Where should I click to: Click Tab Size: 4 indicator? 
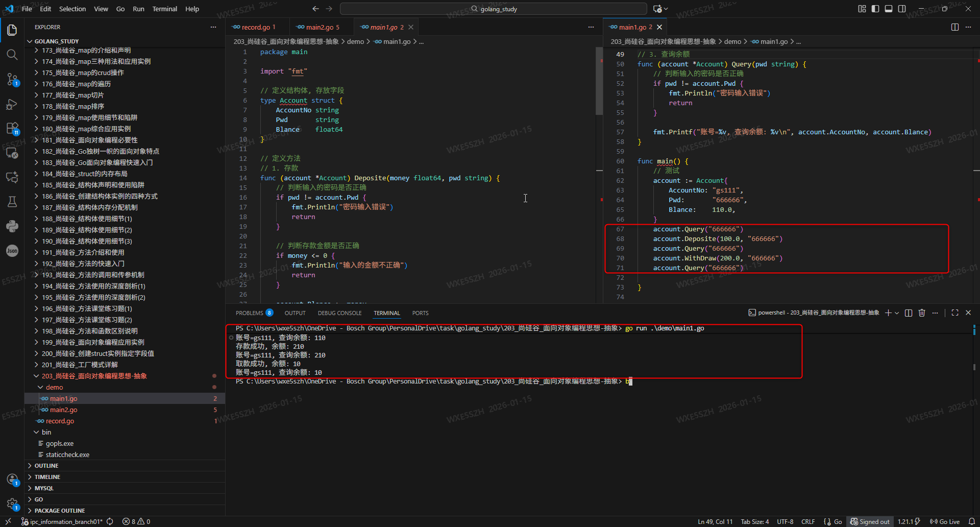click(754, 522)
